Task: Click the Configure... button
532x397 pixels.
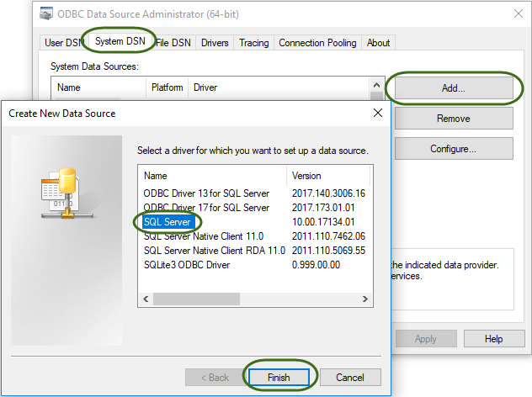Action: 454,149
